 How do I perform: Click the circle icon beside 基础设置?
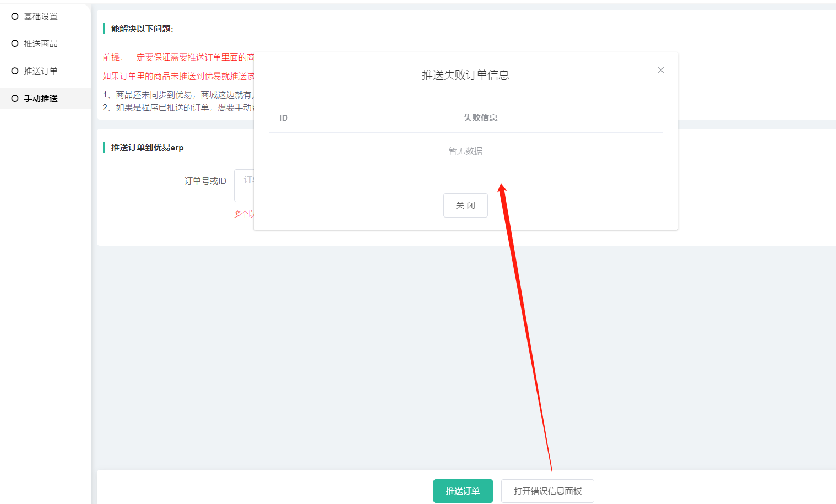[x=15, y=17]
